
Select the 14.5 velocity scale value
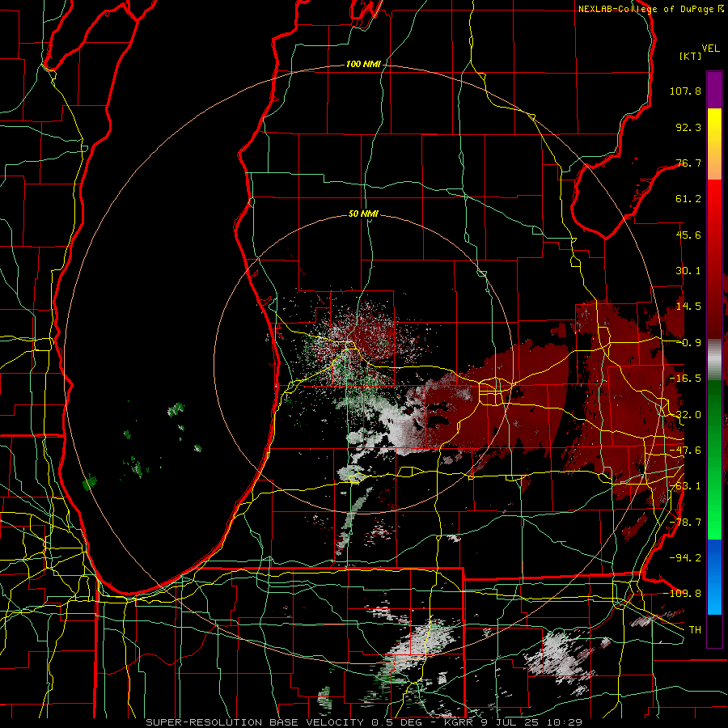688,307
